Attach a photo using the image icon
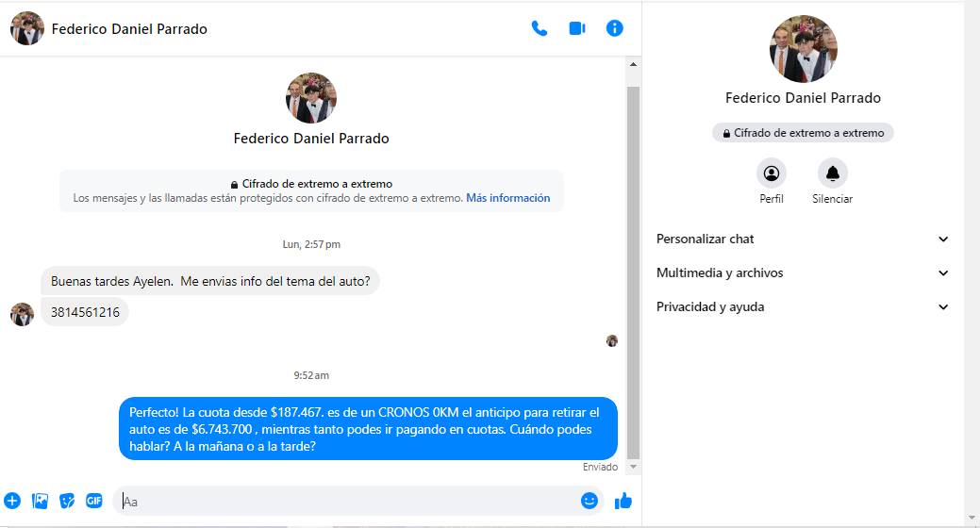Screen dimensions: 980x528 [x=40, y=501]
